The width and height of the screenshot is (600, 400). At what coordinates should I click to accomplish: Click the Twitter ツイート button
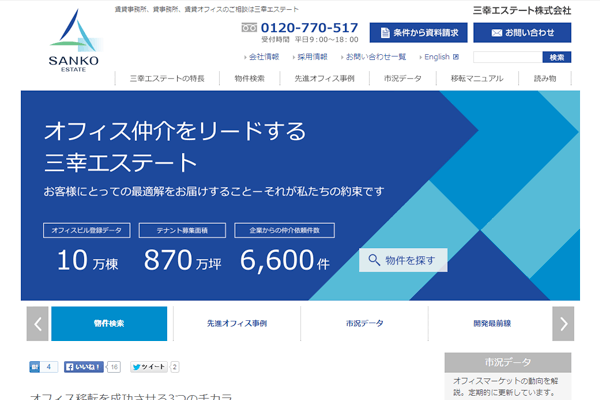(x=149, y=367)
